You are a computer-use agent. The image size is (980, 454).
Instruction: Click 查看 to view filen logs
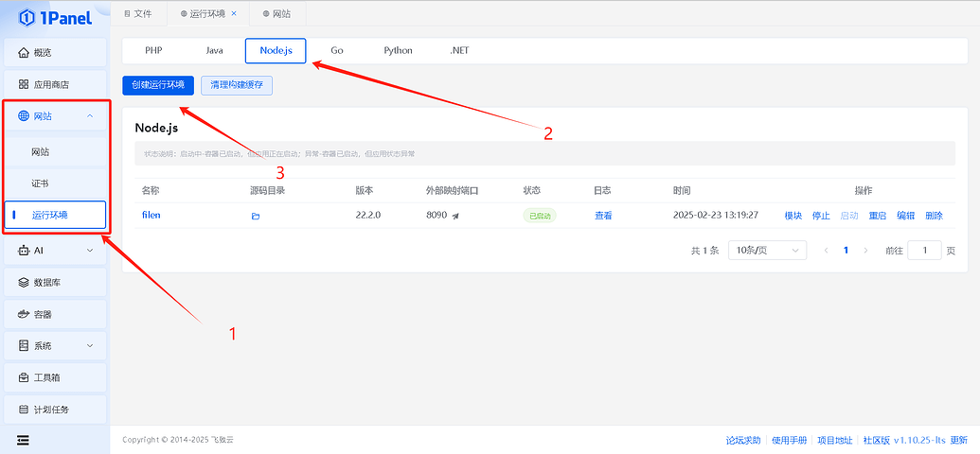pyautogui.click(x=603, y=216)
